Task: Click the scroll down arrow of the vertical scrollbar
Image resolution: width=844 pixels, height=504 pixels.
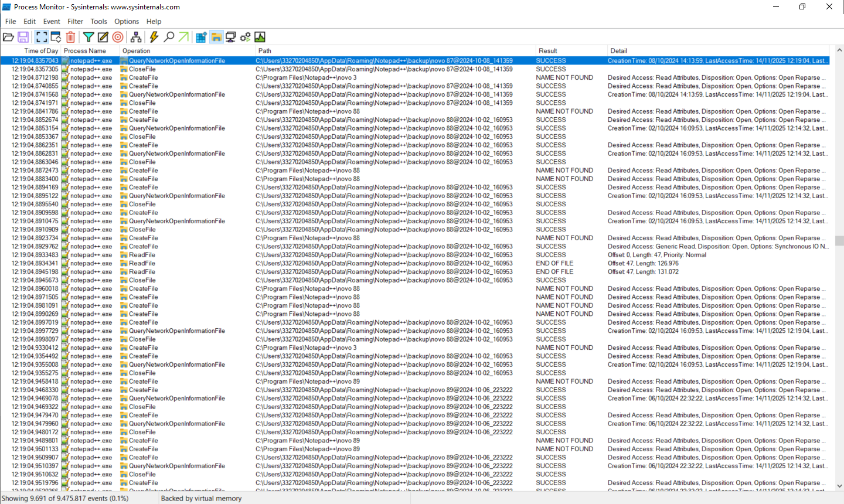Action: tap(839, 486)
